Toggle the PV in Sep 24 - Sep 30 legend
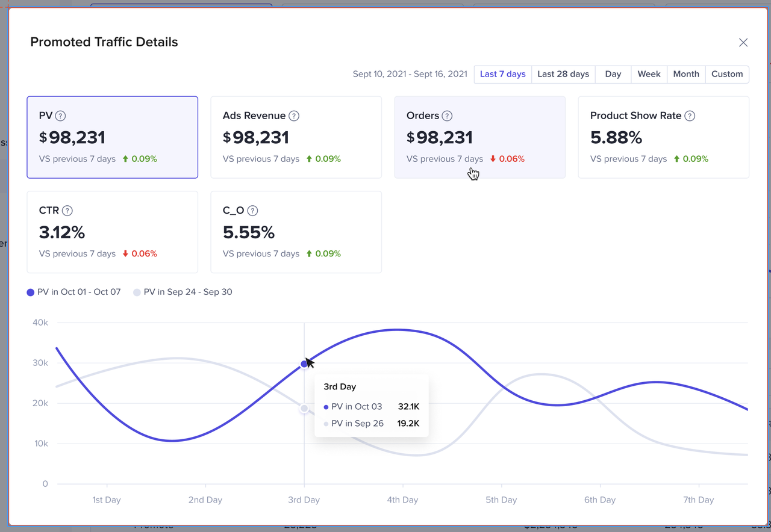The width and height of the screenshot is (771, 532). [183, 292]
